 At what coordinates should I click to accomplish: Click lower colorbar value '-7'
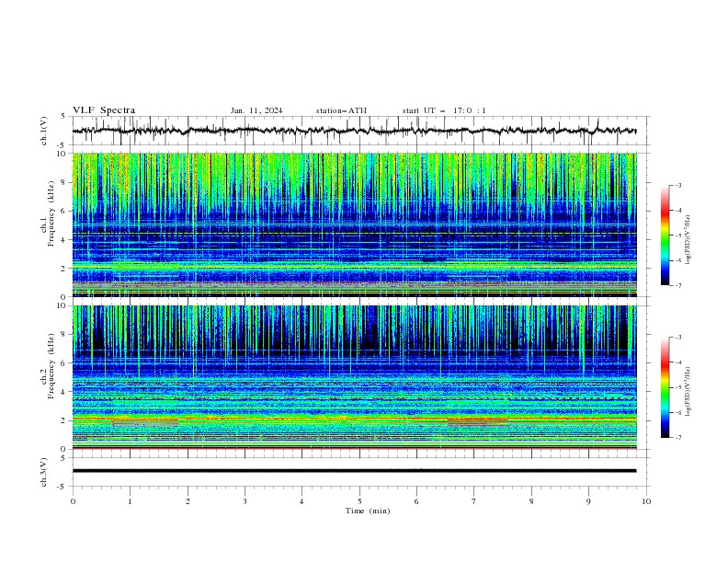678,438
